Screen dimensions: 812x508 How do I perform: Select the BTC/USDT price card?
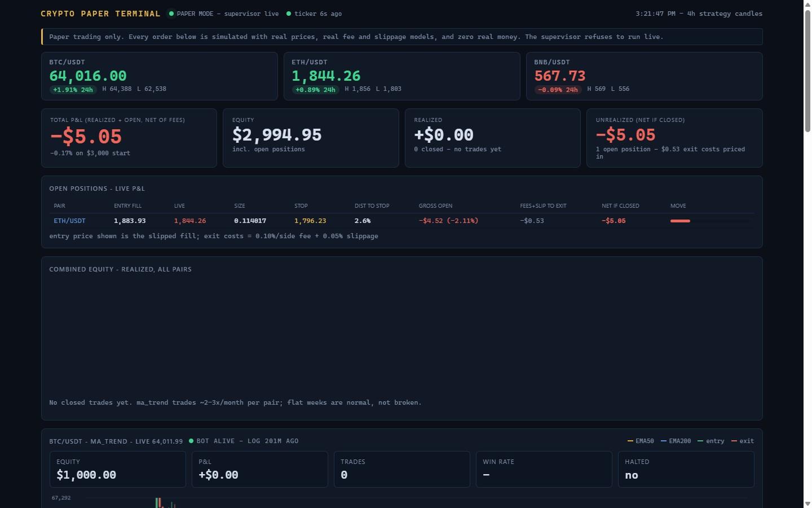click(x=160, y=76)
